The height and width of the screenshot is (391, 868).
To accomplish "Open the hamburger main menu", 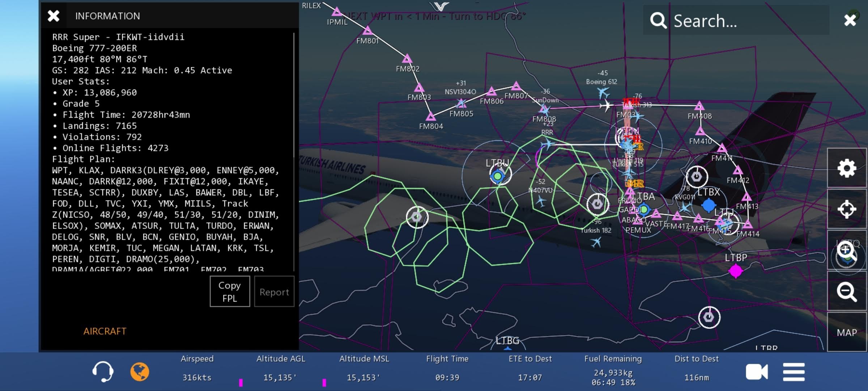I will pyautogui.click(x=794, y=372).
